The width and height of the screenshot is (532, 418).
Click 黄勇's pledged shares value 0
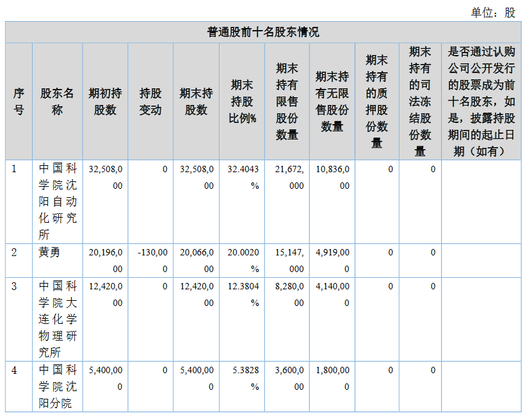[391, 252]
